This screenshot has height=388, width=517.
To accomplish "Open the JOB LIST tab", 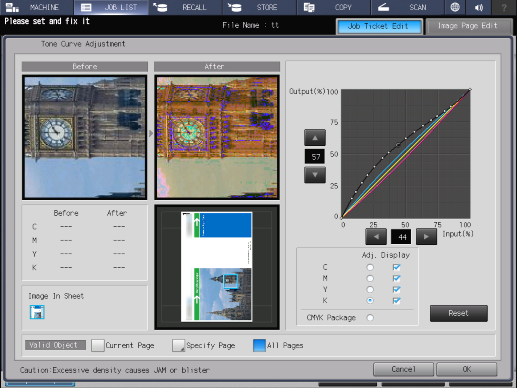I will (111, 7).
